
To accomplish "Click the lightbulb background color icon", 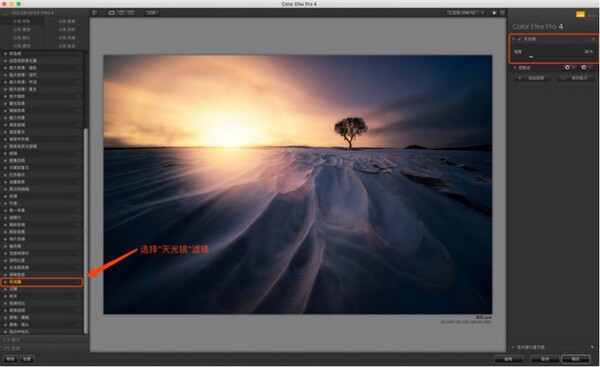I will (494, 13).
